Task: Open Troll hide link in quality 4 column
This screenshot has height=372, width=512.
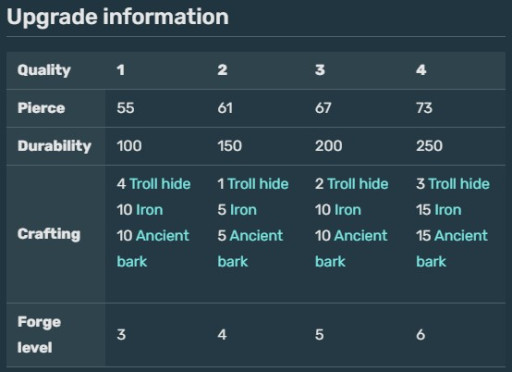Action: pyautogui.click(x=459, y=184)
